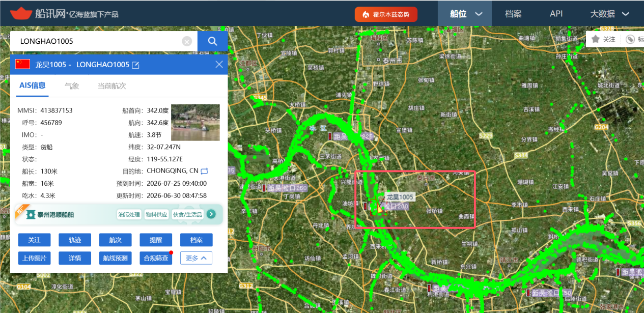Click the 关注 button in ship panel
This screenshot has width=644, height=313.
(x=34, y=240)
